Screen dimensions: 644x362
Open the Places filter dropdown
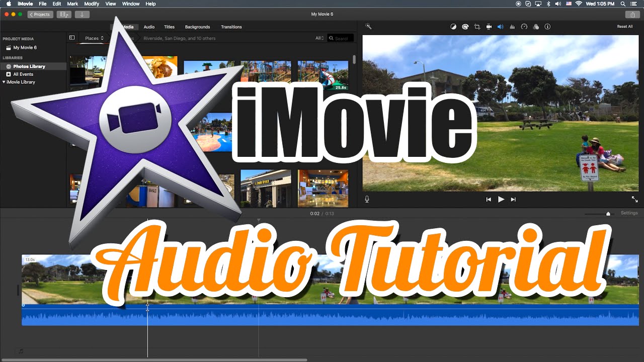[x=94, y=38]
